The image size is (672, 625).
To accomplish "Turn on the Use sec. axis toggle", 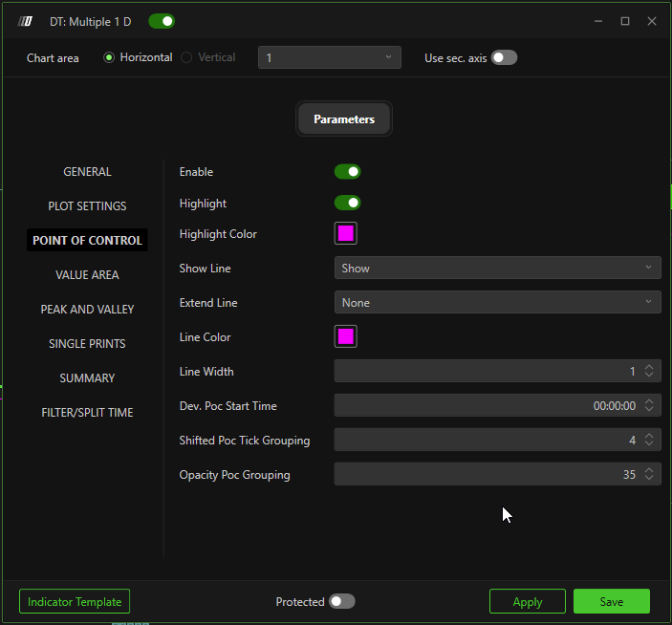I will (504, 57).
